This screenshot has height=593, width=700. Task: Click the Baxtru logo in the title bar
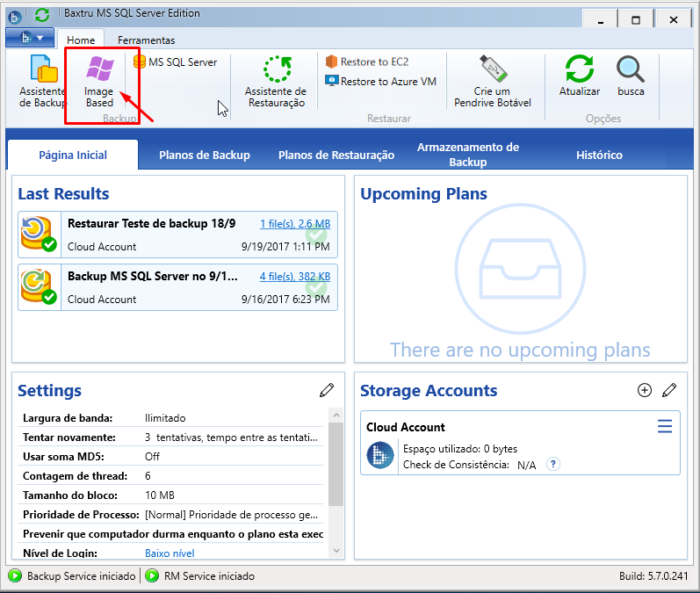(x=15, y=18)
